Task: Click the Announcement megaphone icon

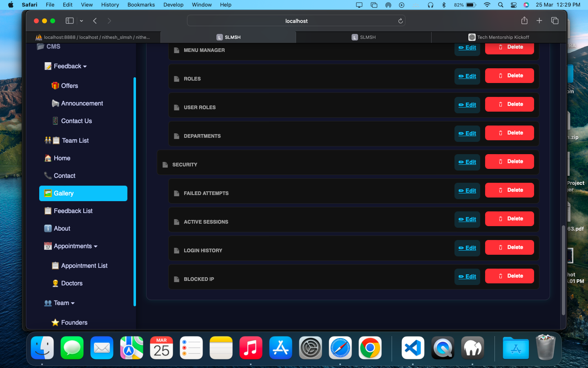Action: point(55,103)
